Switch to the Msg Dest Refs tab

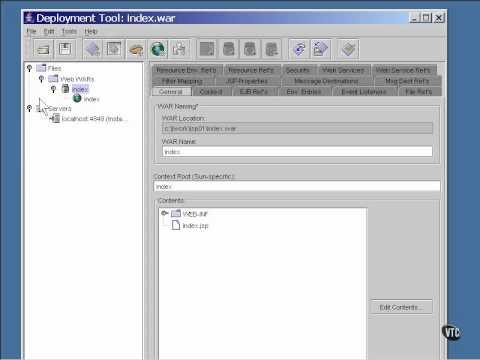407,81
